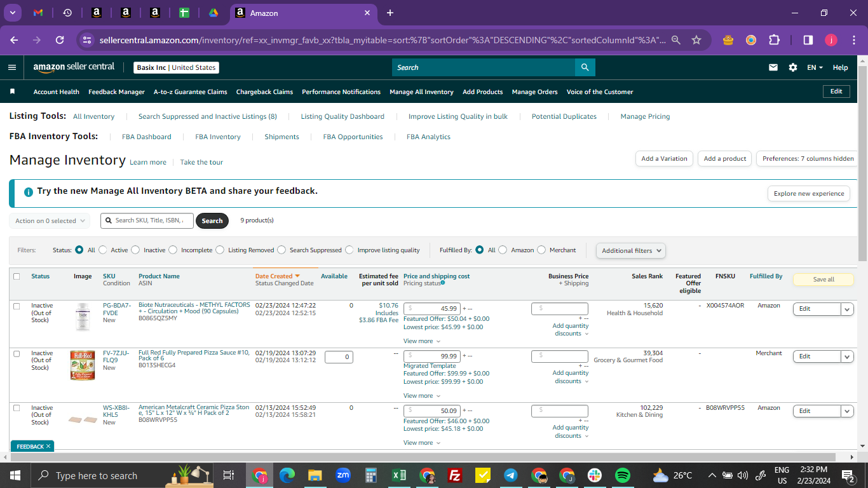Switch to the Gmail tab
This screenshot has height=488, width=868.
click(38, 13)
